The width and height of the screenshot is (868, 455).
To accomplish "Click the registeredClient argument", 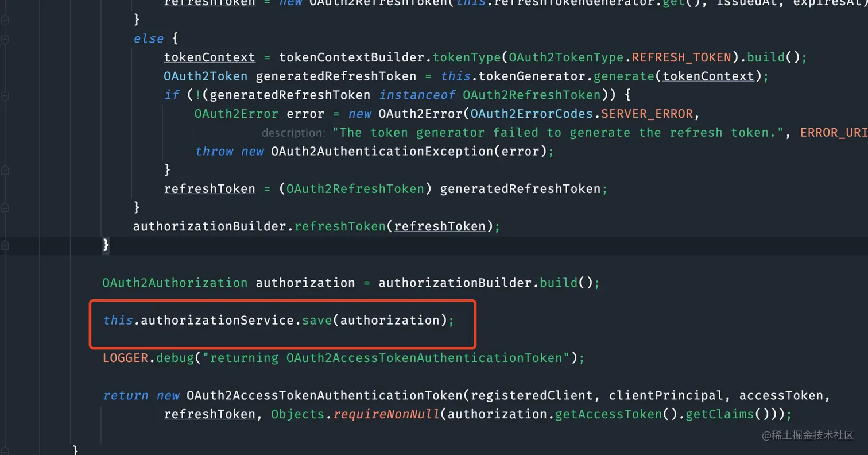I will [532, 395].
